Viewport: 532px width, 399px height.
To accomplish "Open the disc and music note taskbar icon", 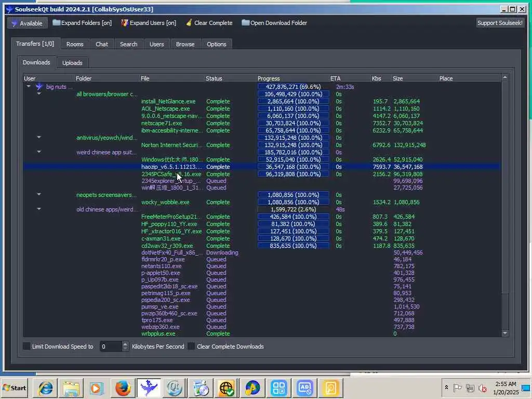I will click(x=201, y=388).
